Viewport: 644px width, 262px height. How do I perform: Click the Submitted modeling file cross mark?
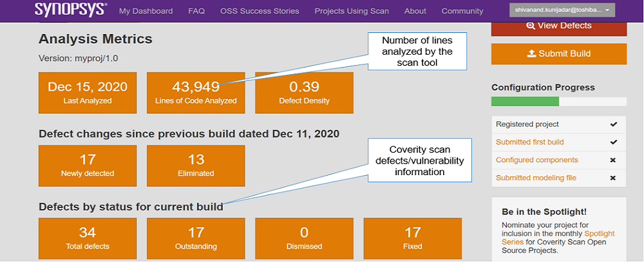613,178
